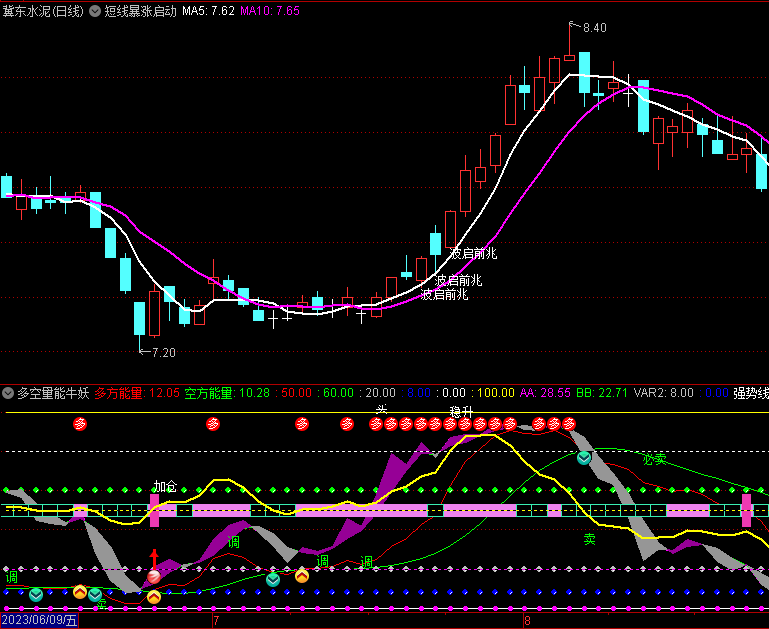Viewport: 769px width, 629px height.
Task: Click the green 必卖 signal label
Action: click(x=654, y=459)
